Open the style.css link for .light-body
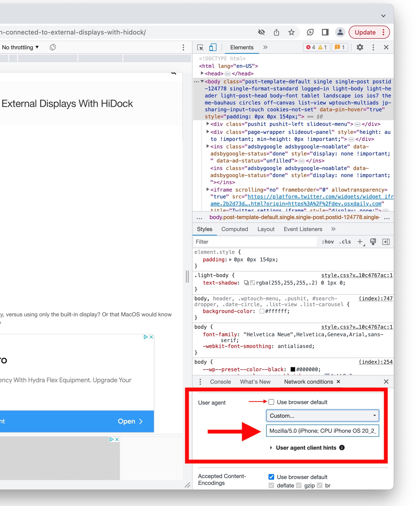The height and width of the screenshot is (506, 420). point(357,275)
